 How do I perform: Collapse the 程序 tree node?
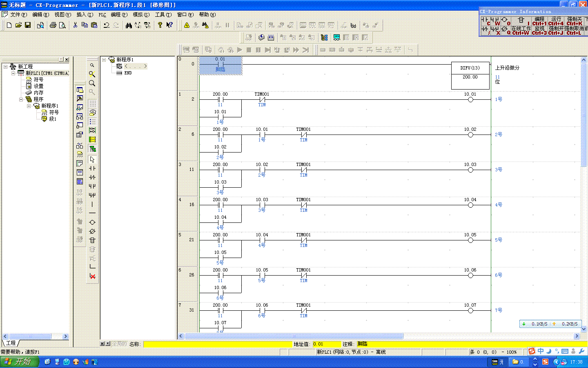[x=21, y=99]
